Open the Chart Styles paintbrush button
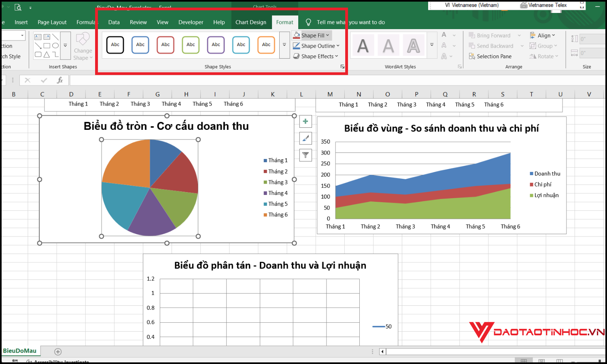 tap(306, 138)
